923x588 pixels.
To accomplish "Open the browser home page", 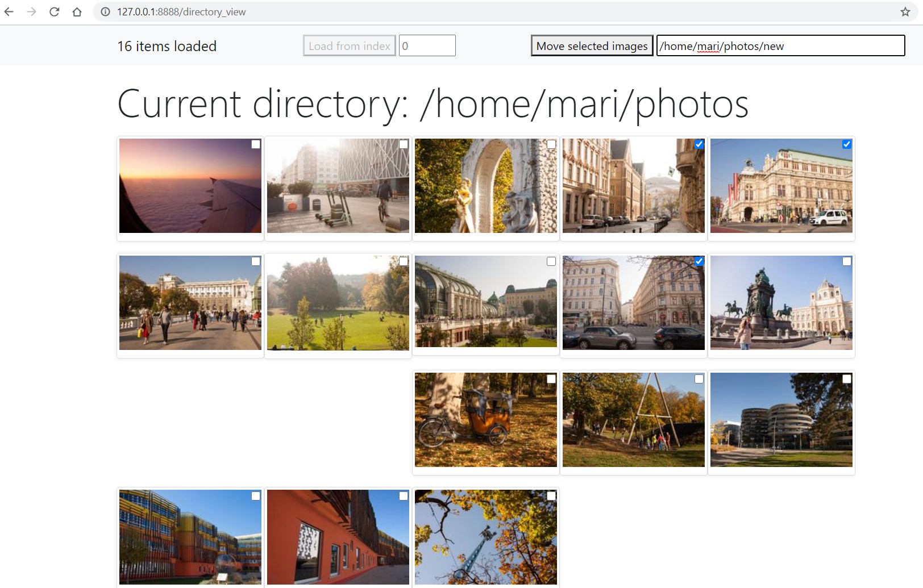I will pos(77,11).
